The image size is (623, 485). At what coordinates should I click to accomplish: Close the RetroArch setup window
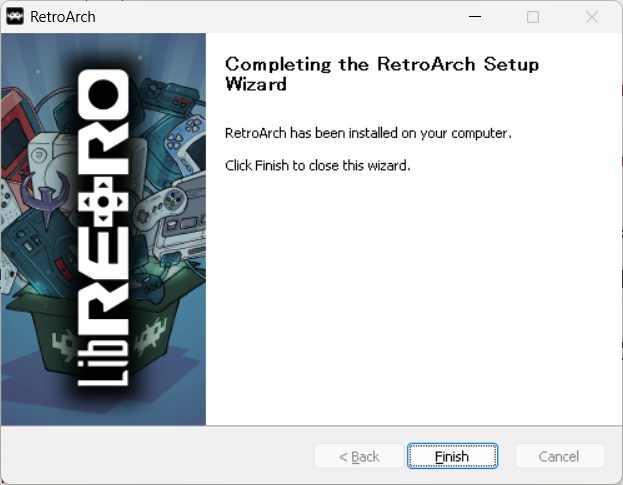[592, 17]
